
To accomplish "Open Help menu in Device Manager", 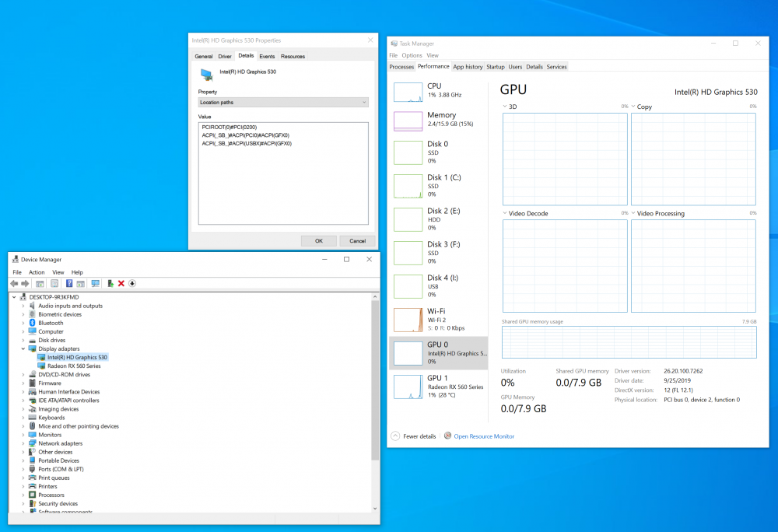I will click(77, 272).
